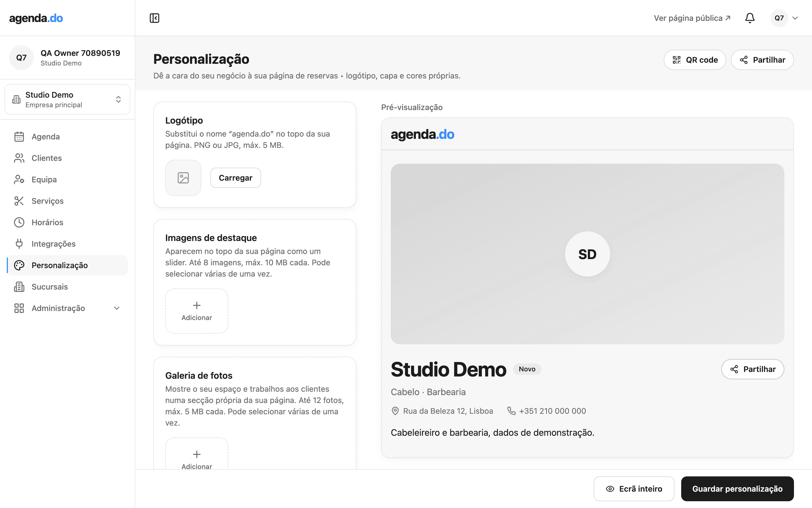Click the QA Owner 70890519 name
Viewport: 812px width, 508px height.
[80, 53]
